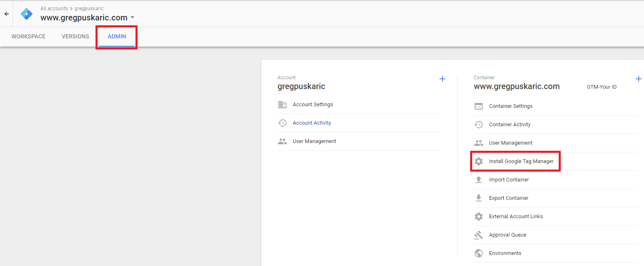644x266 pixels.
Task: Click the External Account Links gear icon
Action: [x=479, y=217]
